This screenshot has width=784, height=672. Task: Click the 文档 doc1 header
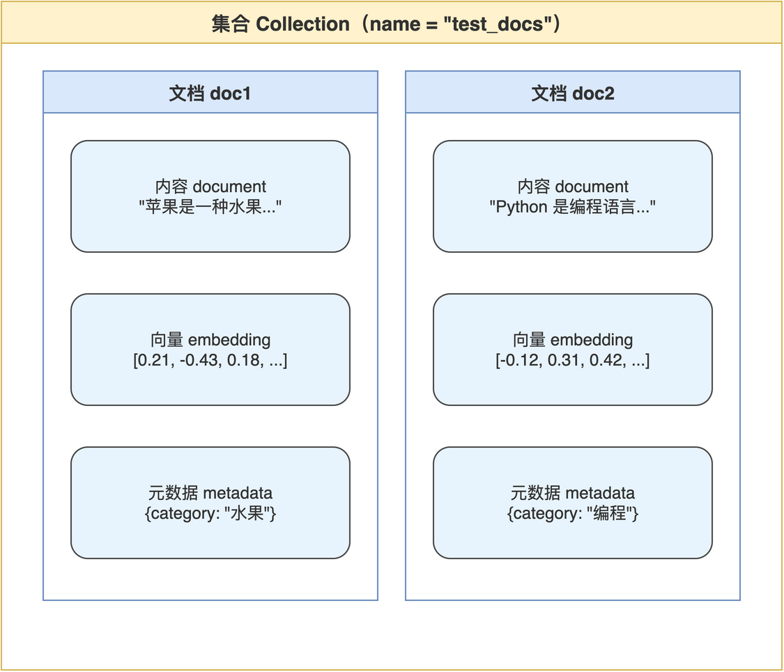210,93
